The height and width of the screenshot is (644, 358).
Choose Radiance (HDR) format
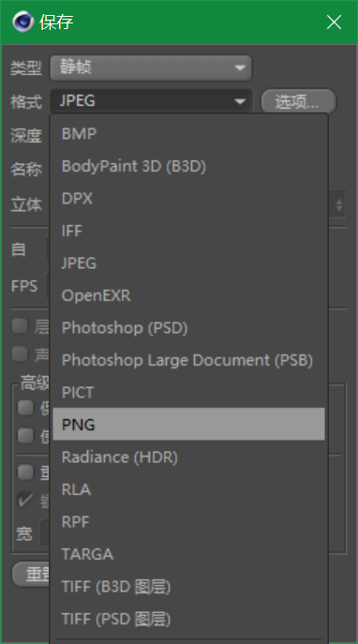(x=188, y=457)
